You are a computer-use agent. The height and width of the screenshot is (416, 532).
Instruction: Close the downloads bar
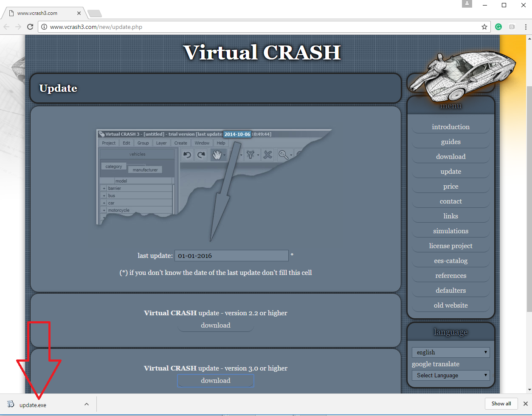click(x=526, y=404)
